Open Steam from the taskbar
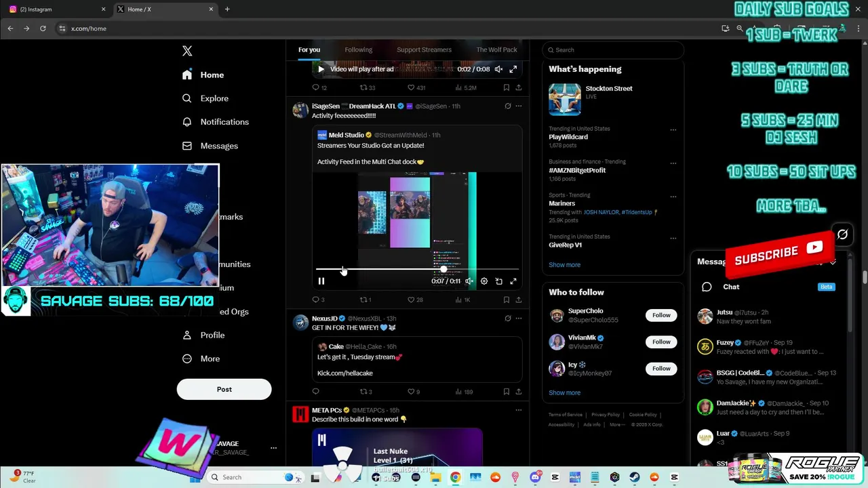This screenshot has width=868, height=488. [635, 477]
